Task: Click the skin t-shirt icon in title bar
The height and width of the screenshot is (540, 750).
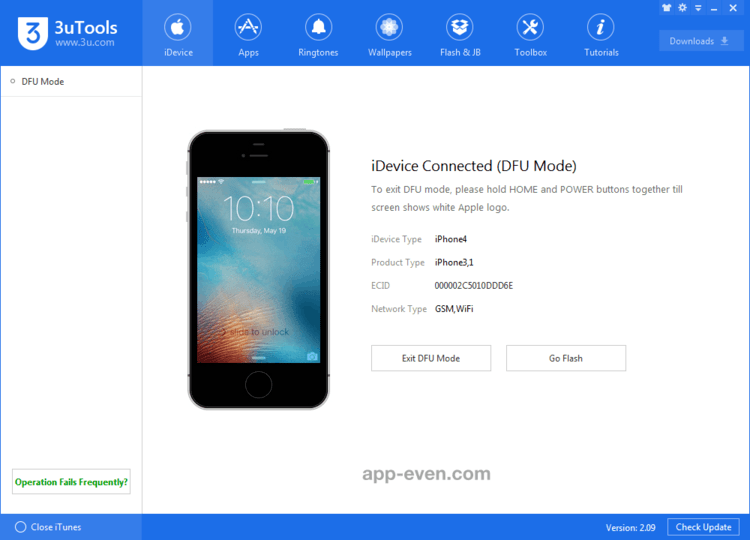Action: [666, 8]
